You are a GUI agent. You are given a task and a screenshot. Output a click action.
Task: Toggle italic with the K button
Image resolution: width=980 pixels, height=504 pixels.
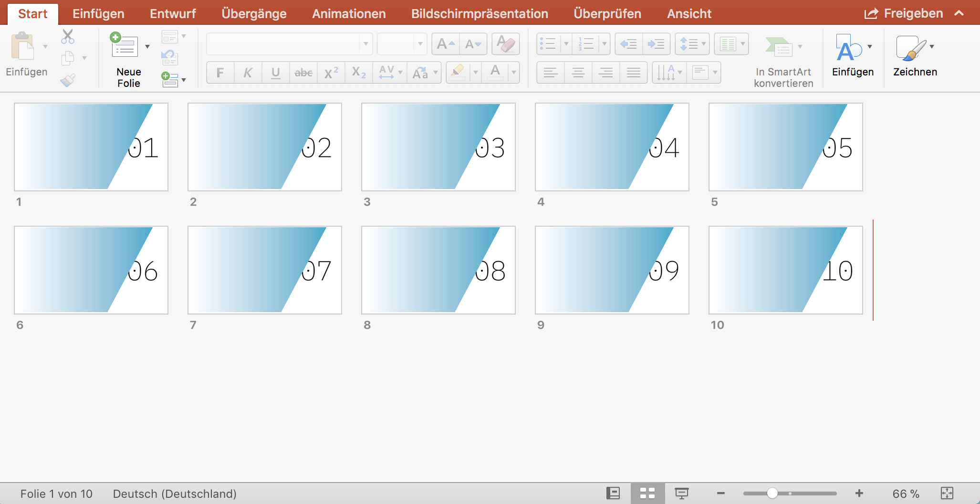coord(248,73)
